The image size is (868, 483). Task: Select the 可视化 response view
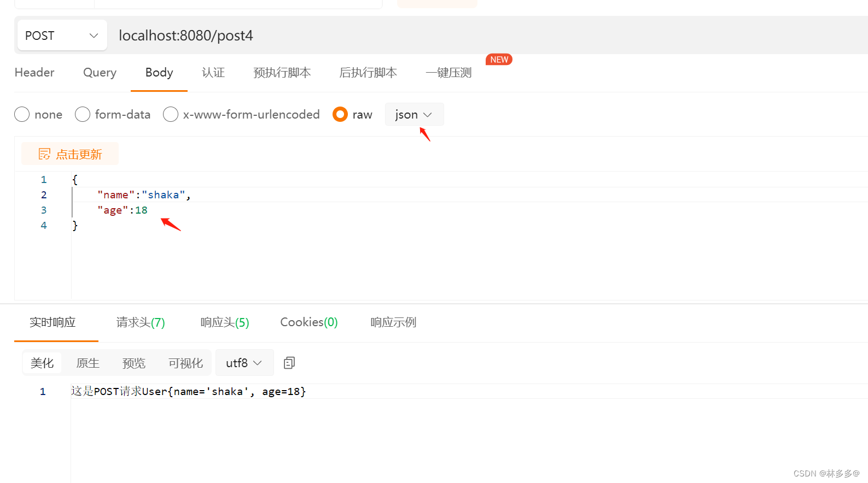185,363
